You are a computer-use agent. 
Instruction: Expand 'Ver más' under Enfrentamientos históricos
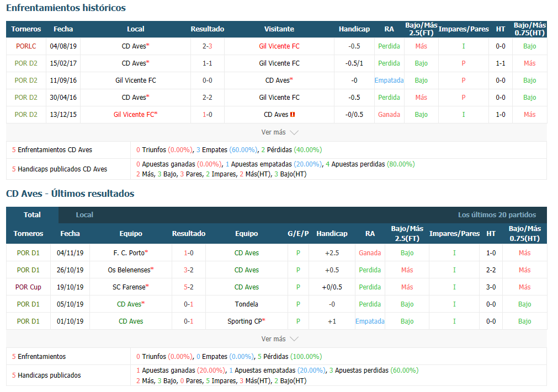point(280,132)
